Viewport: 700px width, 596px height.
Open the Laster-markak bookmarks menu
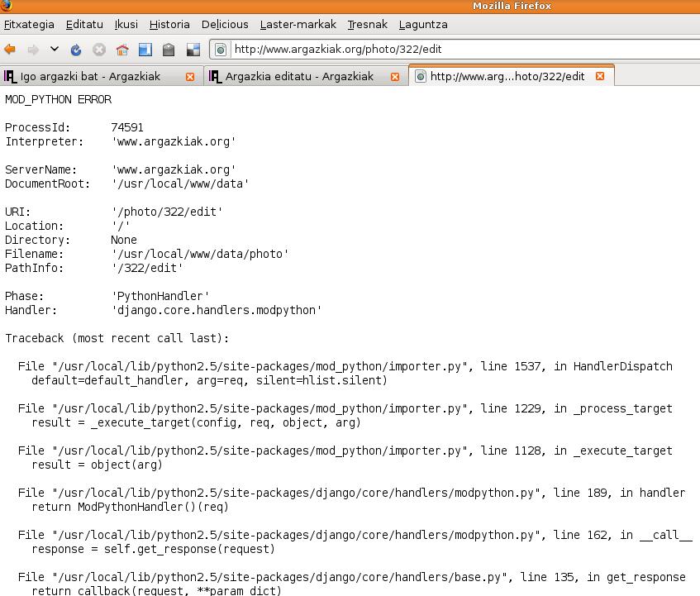298,25
